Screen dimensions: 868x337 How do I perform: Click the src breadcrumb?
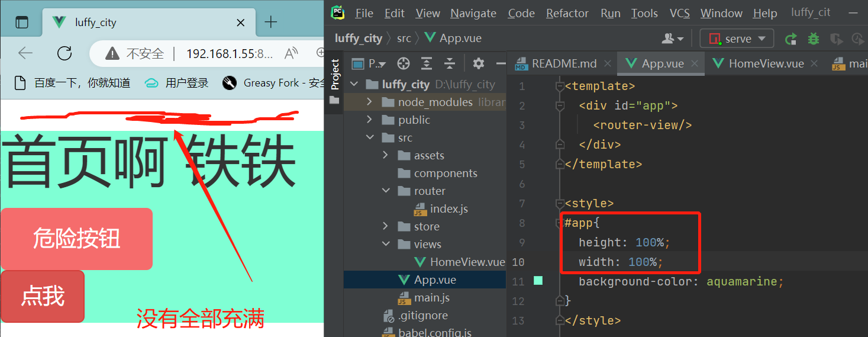(404, 38)
